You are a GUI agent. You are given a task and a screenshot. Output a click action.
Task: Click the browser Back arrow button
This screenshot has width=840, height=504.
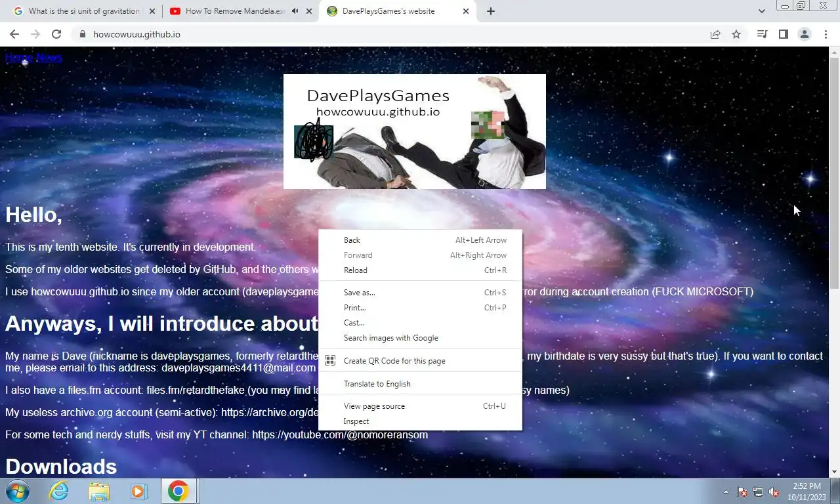tap(14, 34)
